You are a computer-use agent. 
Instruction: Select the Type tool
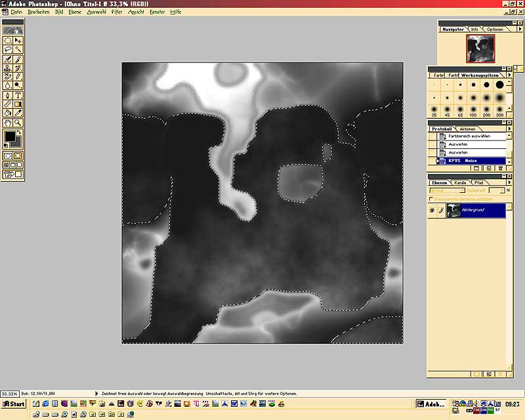(18, 94)
